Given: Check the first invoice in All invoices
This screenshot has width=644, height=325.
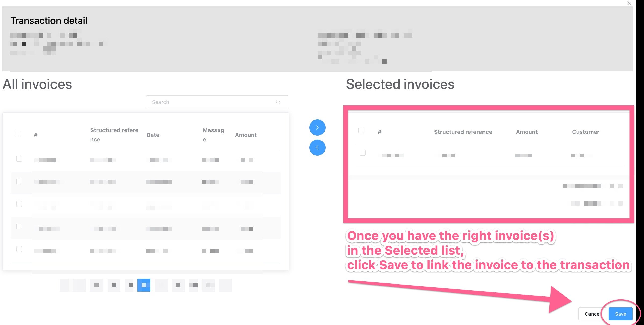Looking at the screenshot, I should [19, 159].
